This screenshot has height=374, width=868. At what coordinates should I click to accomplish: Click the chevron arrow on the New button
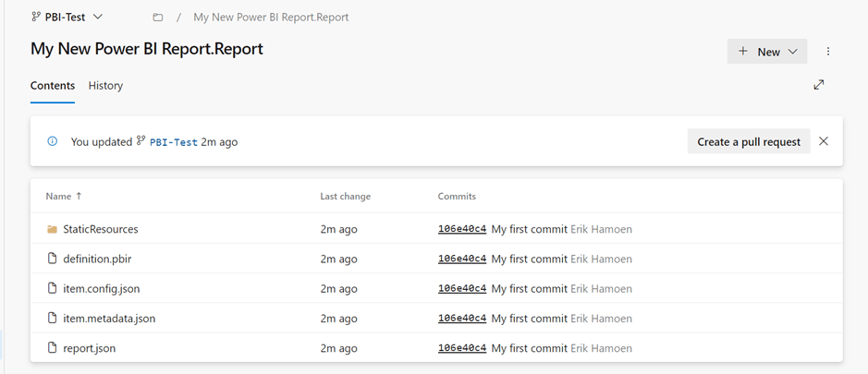tap(792, 52)
